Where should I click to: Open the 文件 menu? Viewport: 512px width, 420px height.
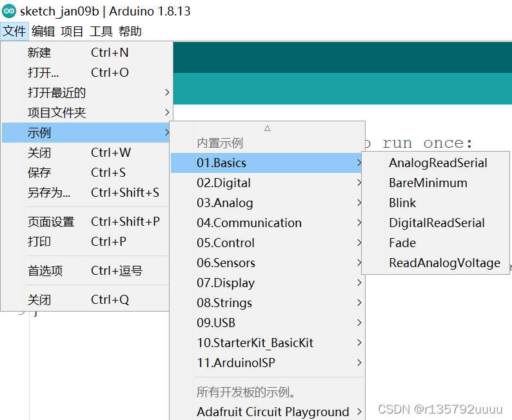click(x=14, y=32)
